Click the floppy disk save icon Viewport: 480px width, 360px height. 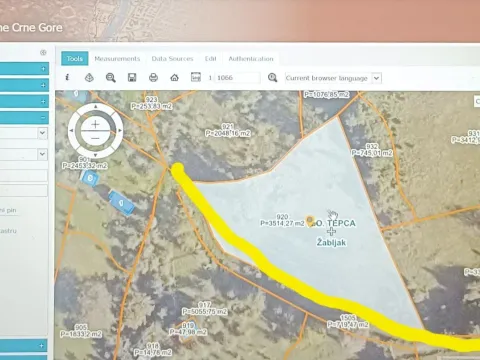coord(132,78)
